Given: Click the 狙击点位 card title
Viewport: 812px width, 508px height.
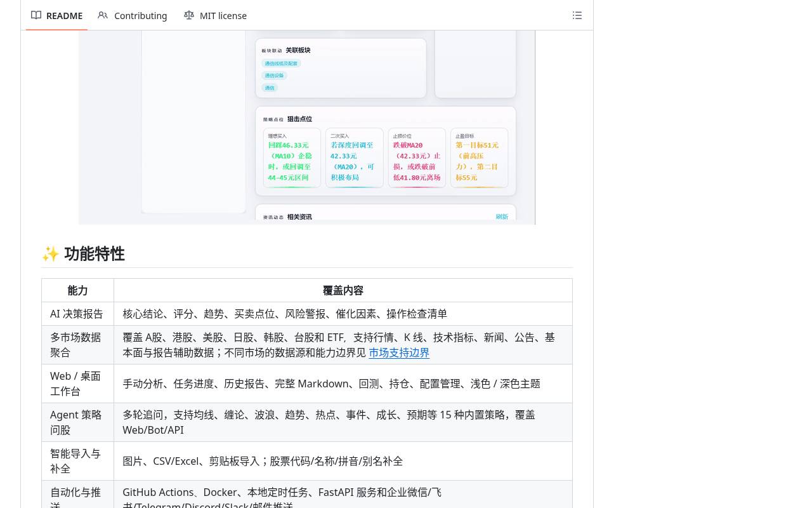Looking at the screenshot, I should point(299,119).
